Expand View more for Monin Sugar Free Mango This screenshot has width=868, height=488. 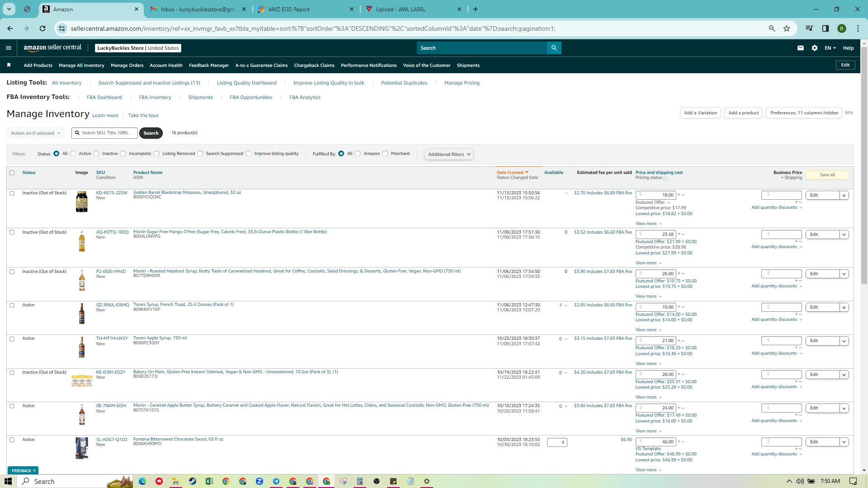[x=649, y=263]
